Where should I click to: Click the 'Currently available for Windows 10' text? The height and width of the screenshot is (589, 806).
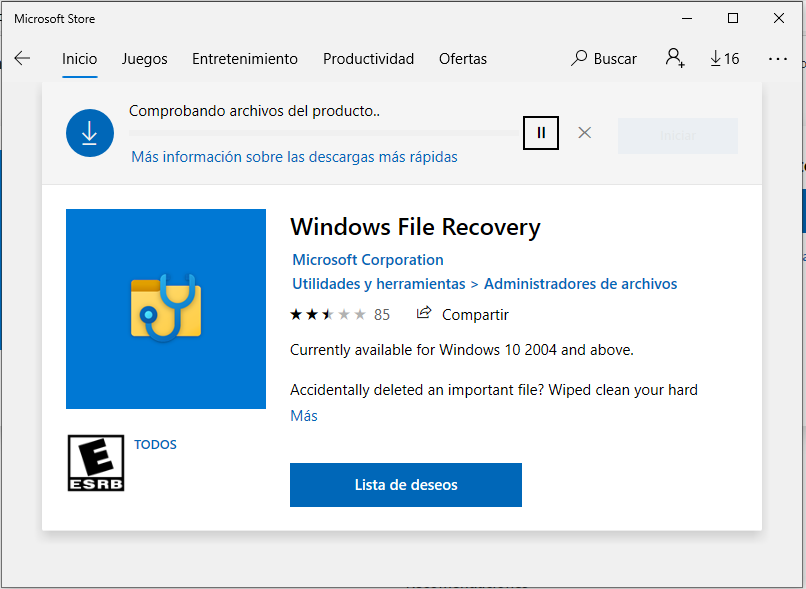coord(462,350)
